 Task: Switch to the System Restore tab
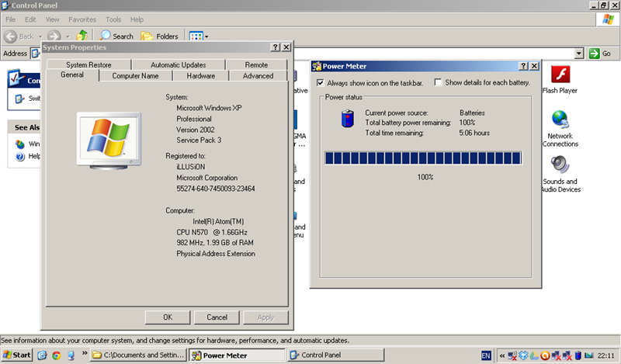[88, 64]
